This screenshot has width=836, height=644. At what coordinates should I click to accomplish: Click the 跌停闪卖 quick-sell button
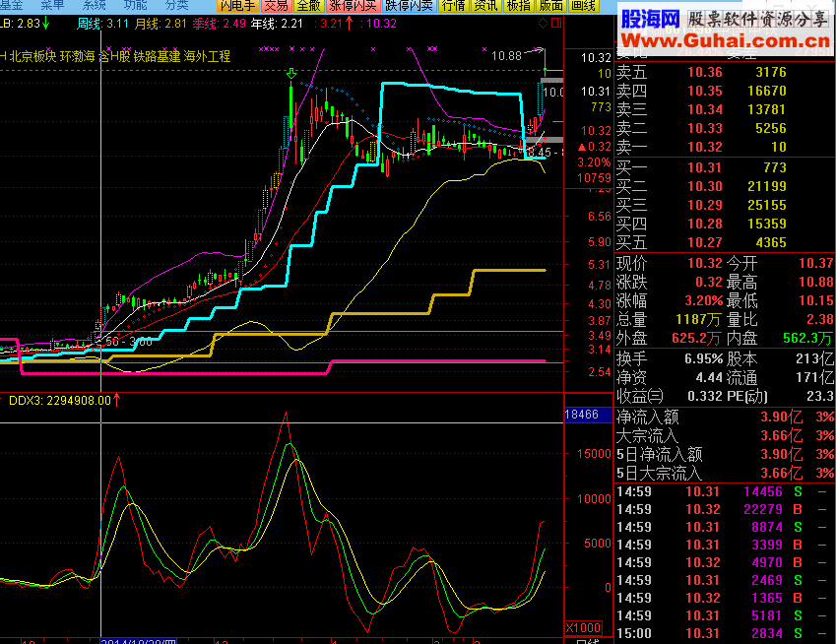[408, 6]
